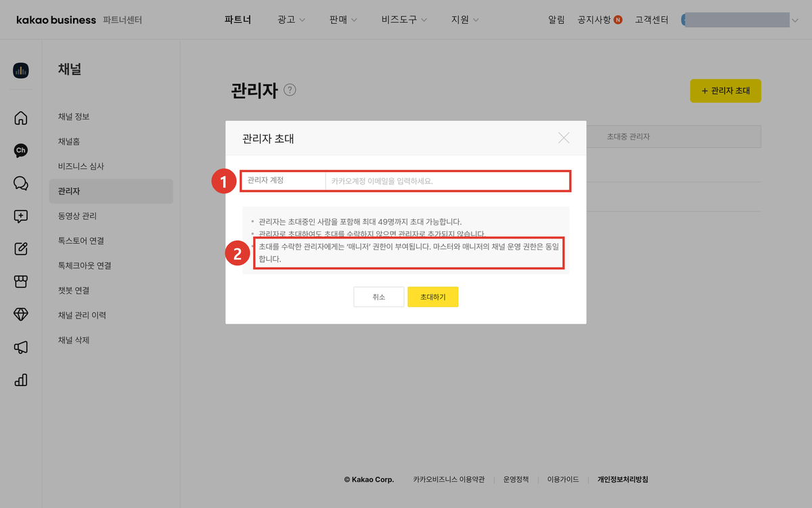Screen dimensions: 812x508
Task: Click the message-plus icon in sidebar
Action: 21,216
